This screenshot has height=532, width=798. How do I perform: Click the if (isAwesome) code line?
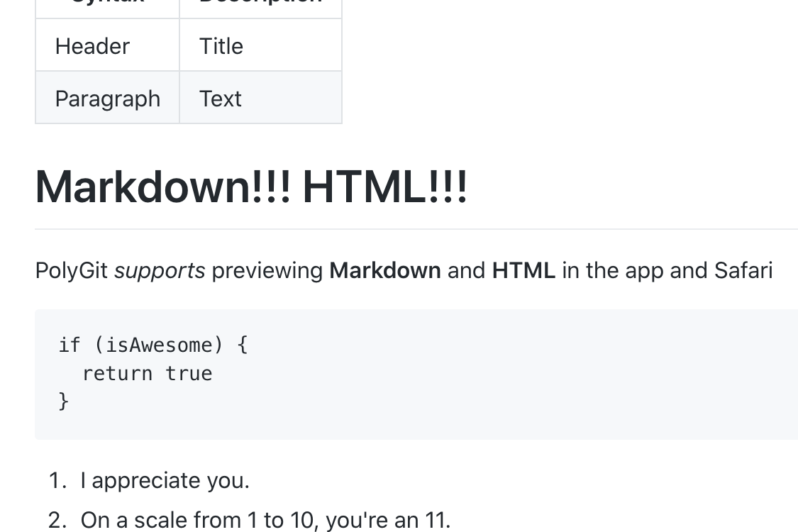click(x=153, y=345)
